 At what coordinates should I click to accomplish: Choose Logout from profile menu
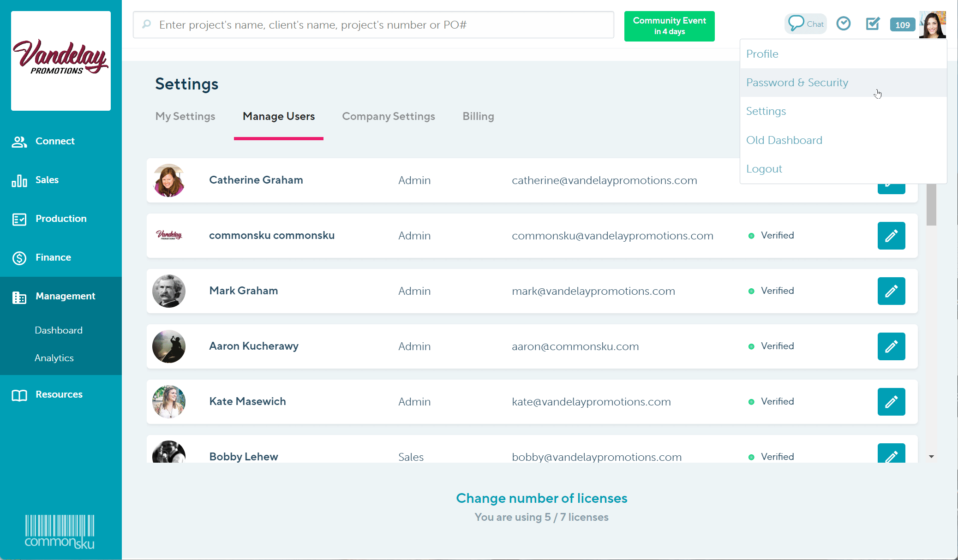click(x=764, y=169)
